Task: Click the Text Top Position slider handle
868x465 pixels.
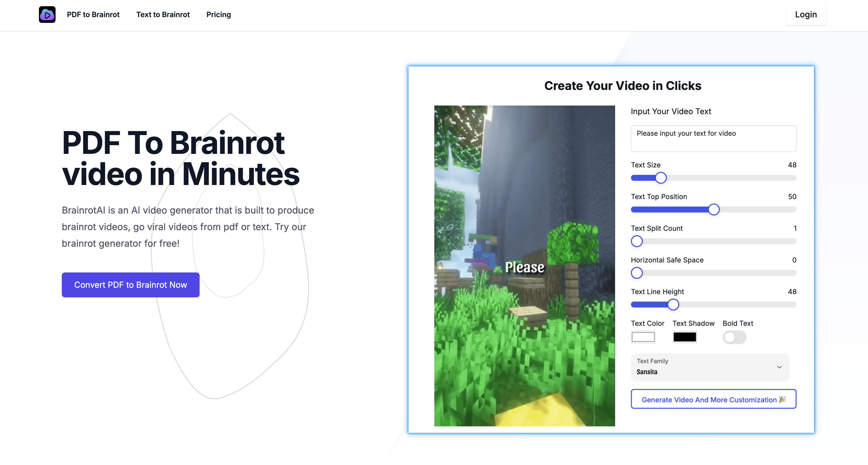Action: (x=714, y=209)
